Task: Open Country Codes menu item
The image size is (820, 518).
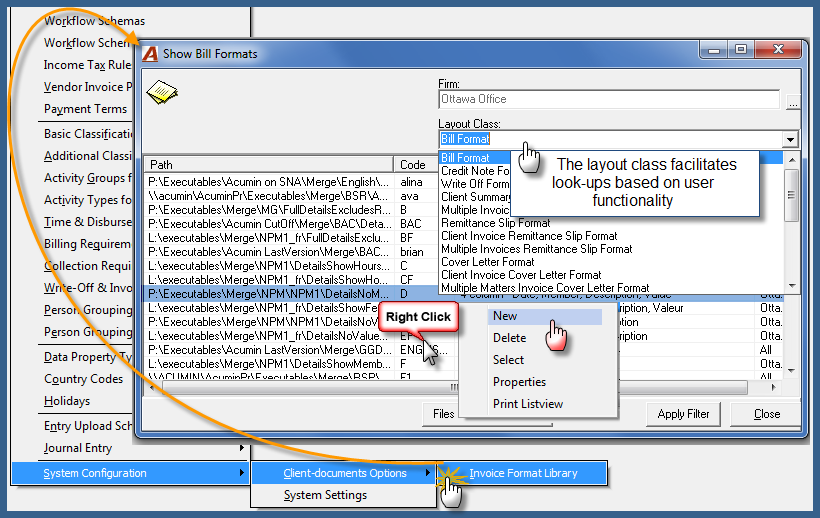Action: pyautogui.click(x=84, y=379)
